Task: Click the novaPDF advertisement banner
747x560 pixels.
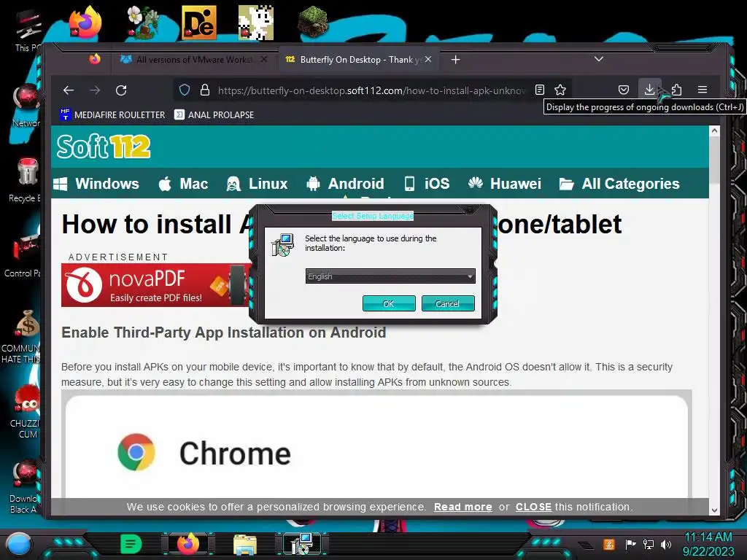Action: coord(156,285)
